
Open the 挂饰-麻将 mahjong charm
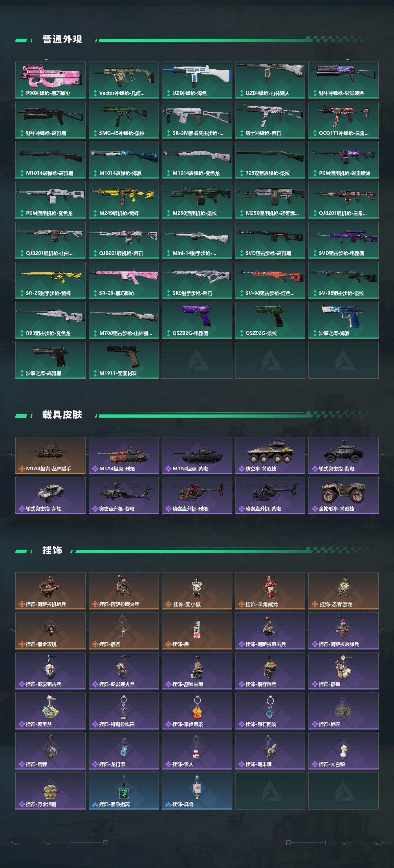click(197, 791)
